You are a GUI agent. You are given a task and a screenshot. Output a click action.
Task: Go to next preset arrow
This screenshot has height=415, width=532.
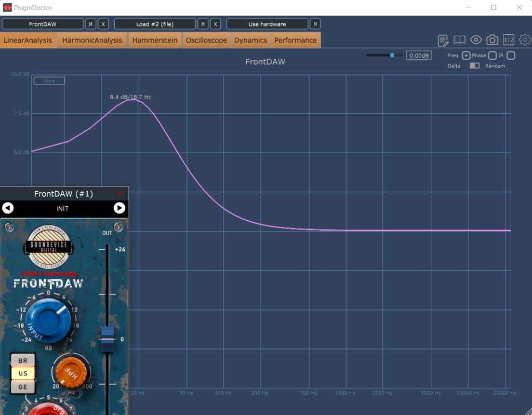point(119,208)
